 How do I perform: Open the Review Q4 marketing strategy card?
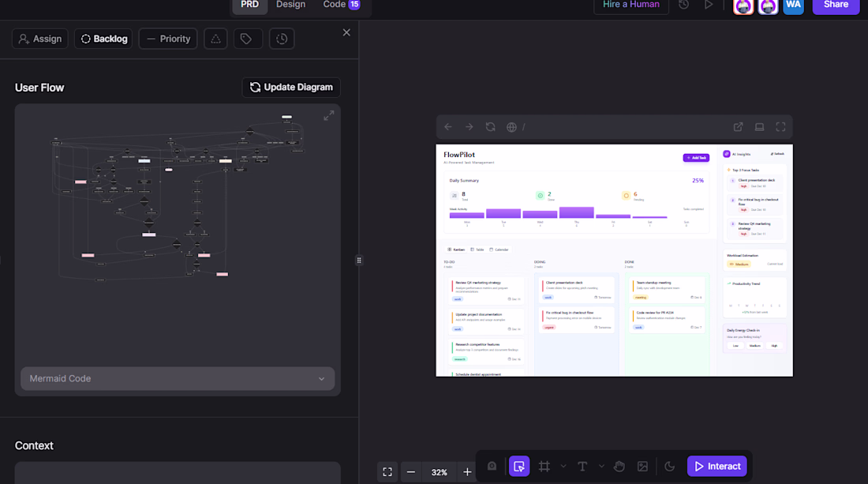click(x=487, y=291)
